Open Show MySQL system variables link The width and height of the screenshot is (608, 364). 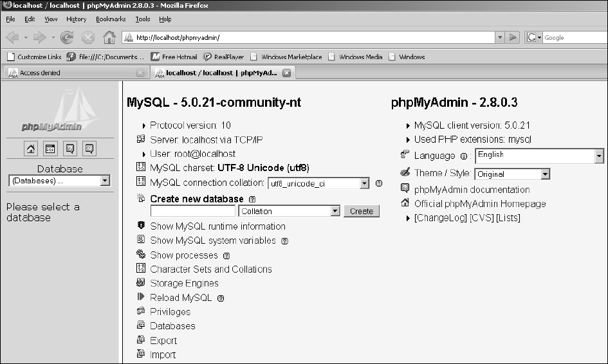[213, 241]
